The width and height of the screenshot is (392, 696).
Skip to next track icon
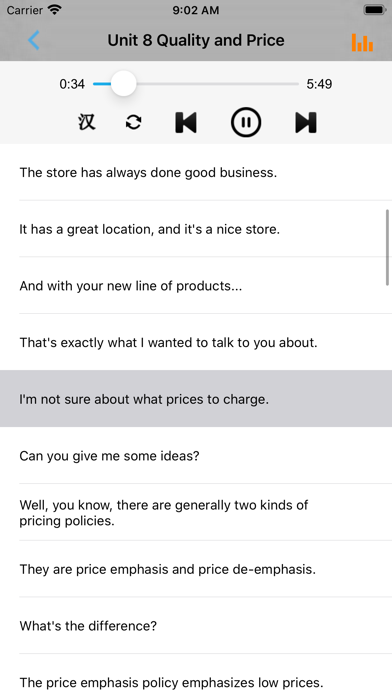click(x=306, y=122)
